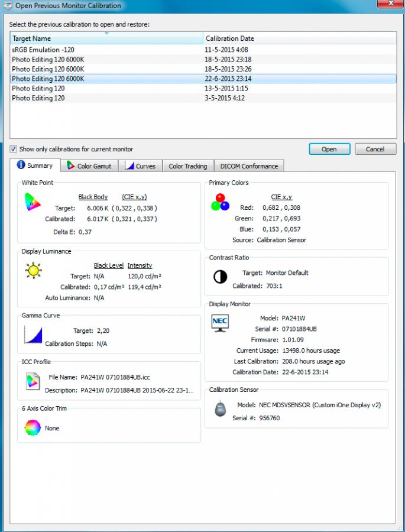This screenshot has height=532, width=405.
Task: Click the target white point 6.006 K
Action: click(x=98, y=208)
